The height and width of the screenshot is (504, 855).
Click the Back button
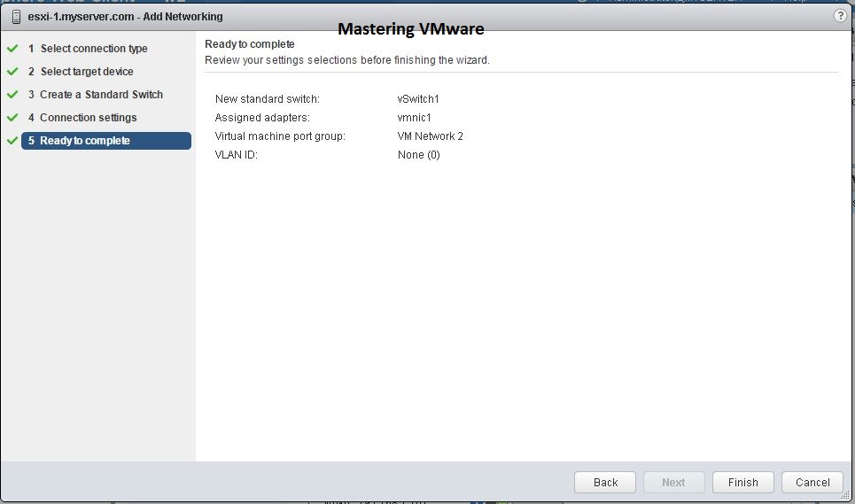pos(605,482)
